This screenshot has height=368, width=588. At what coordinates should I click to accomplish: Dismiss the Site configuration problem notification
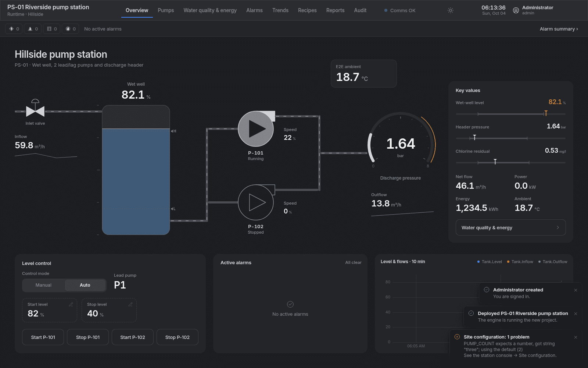576,337
